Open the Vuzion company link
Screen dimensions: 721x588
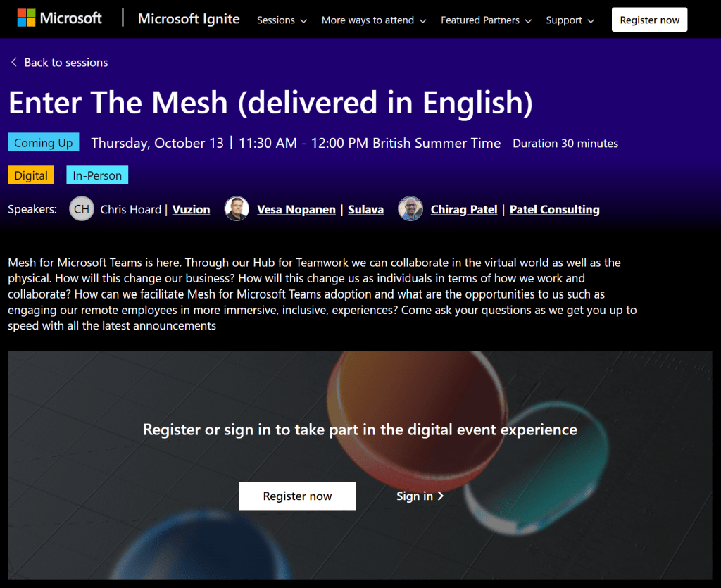[x=191, y=209]
